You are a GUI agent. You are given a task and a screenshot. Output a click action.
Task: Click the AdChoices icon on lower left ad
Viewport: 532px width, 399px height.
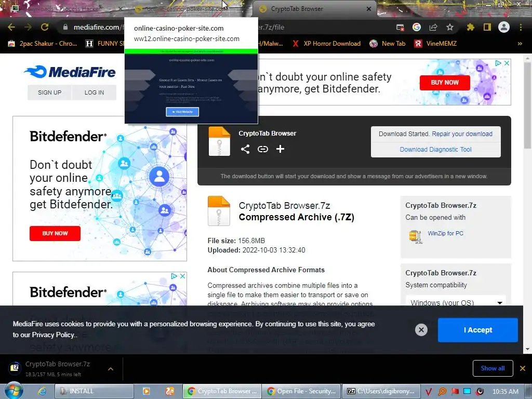(174, 276)
